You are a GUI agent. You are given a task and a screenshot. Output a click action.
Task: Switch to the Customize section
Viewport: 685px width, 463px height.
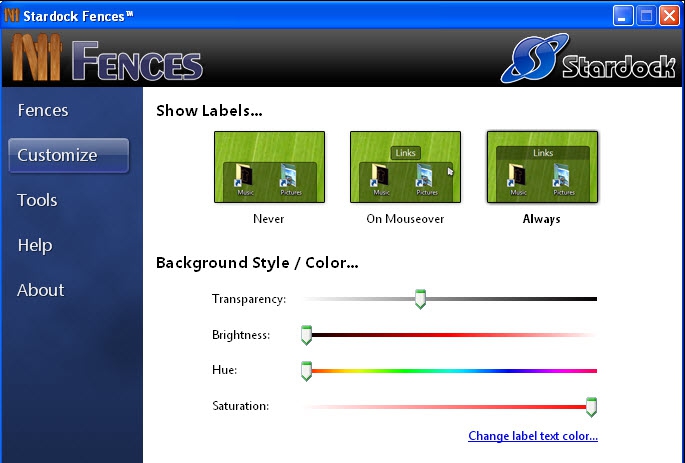click(x=58, y=155)
